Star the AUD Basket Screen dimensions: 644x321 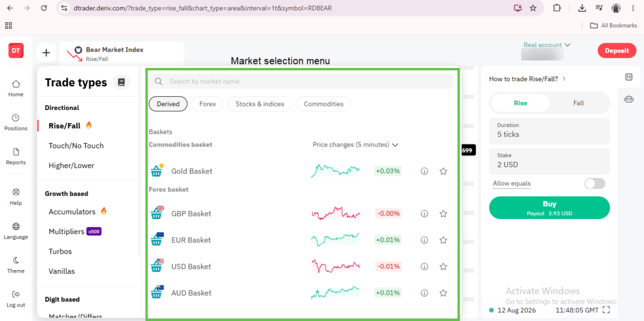coord(443,293)
